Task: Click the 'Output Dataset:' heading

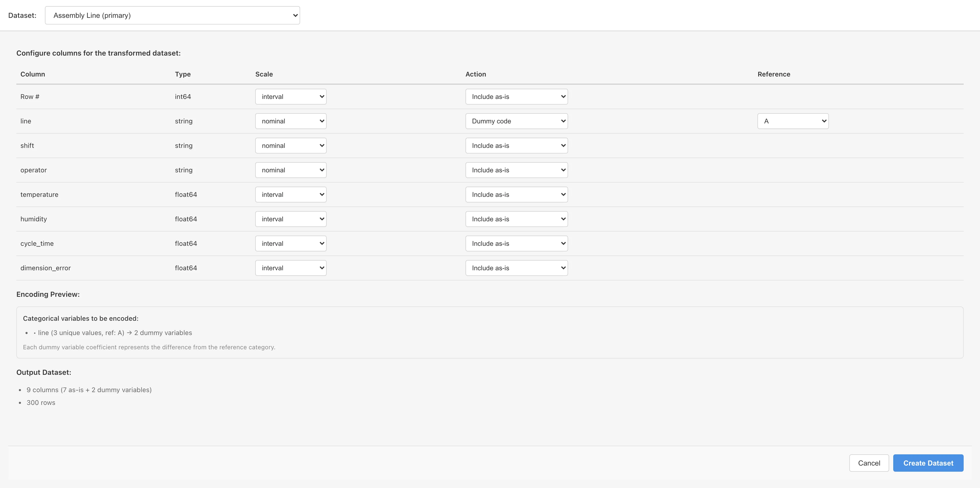Action: click(x=44, y=372)
